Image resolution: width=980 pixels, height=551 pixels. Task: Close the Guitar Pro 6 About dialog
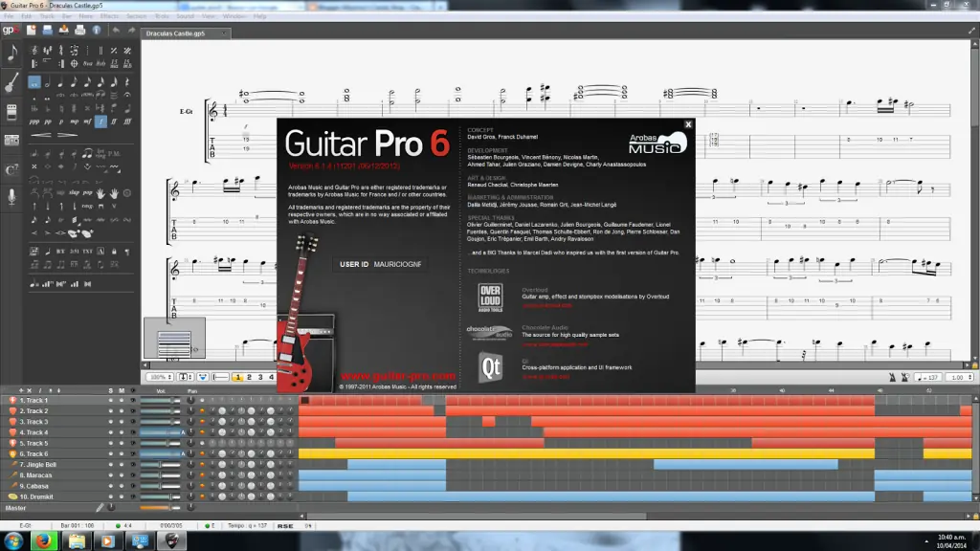688,124
